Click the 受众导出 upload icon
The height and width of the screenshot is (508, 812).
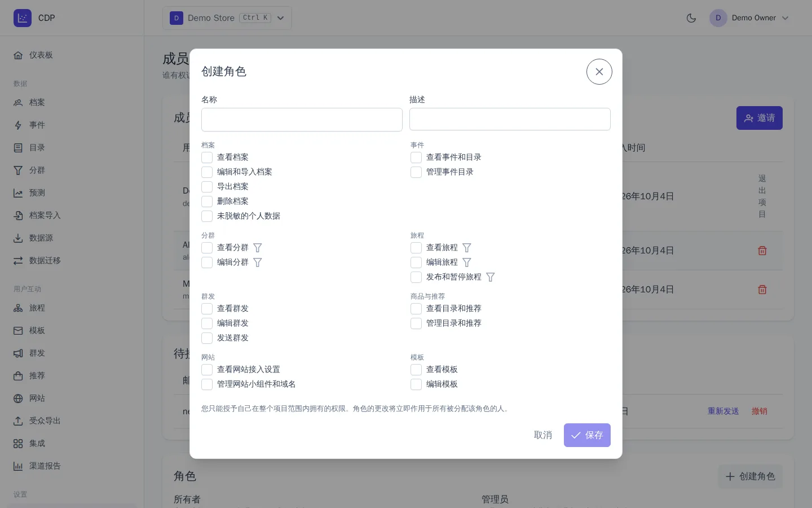click(x=18, y=421)
